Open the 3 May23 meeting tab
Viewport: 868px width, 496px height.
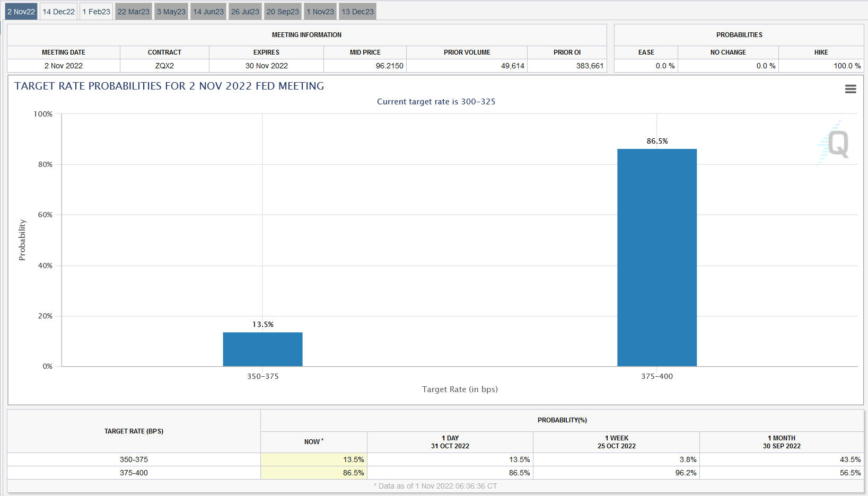(x=171, y=12)
